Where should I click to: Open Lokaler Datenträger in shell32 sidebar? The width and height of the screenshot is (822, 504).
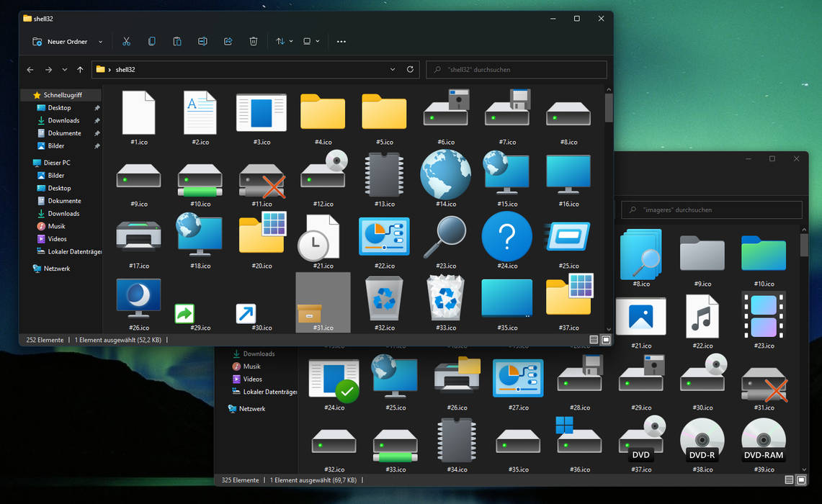69,251
